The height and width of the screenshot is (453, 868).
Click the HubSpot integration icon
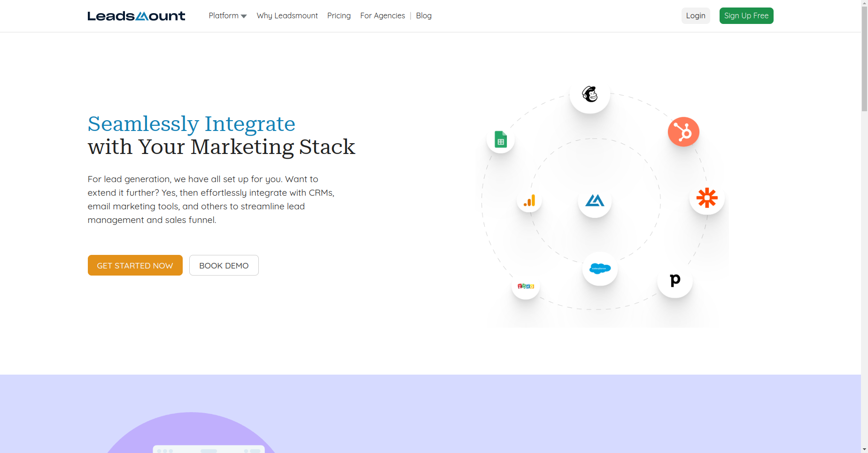point(683,132)
